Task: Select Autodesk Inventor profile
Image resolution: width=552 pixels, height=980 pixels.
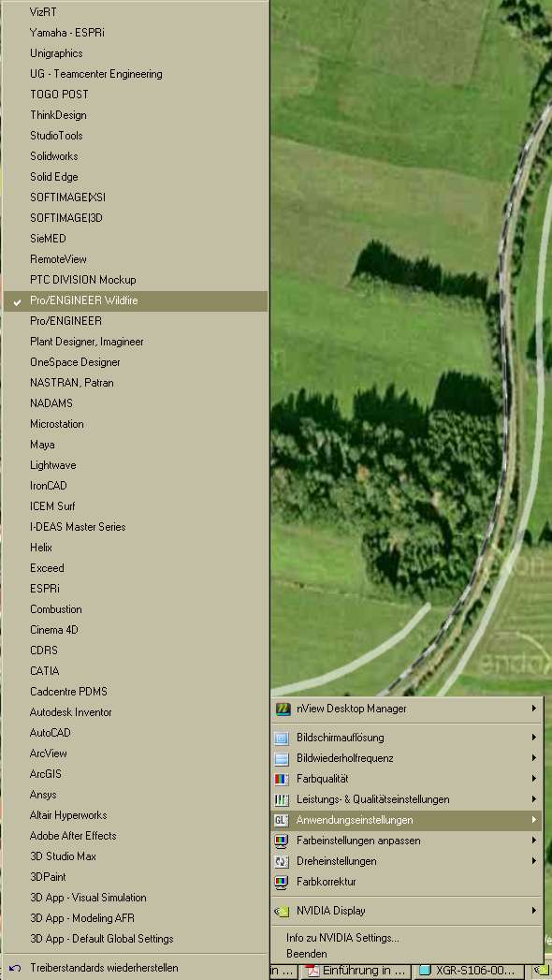Action: tap(136, 712)
